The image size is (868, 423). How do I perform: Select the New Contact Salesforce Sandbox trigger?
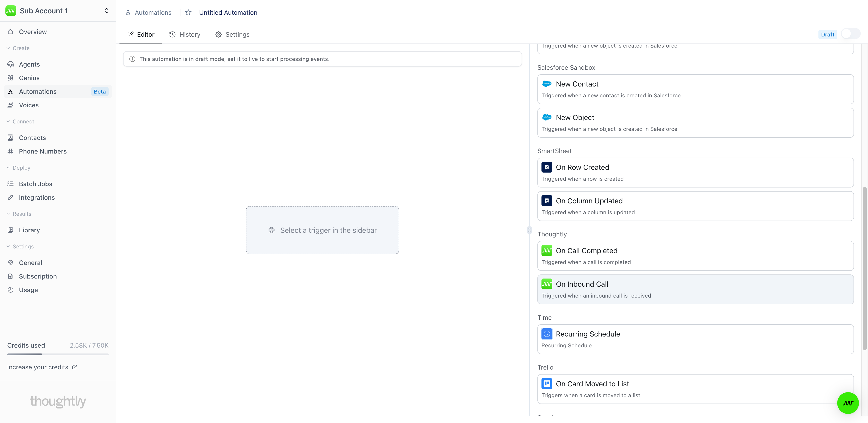[x=696, y=89]
